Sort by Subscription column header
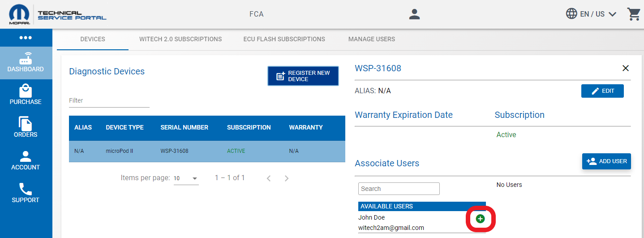The width and height of the screenshot is (644, 238). point(249,127)
